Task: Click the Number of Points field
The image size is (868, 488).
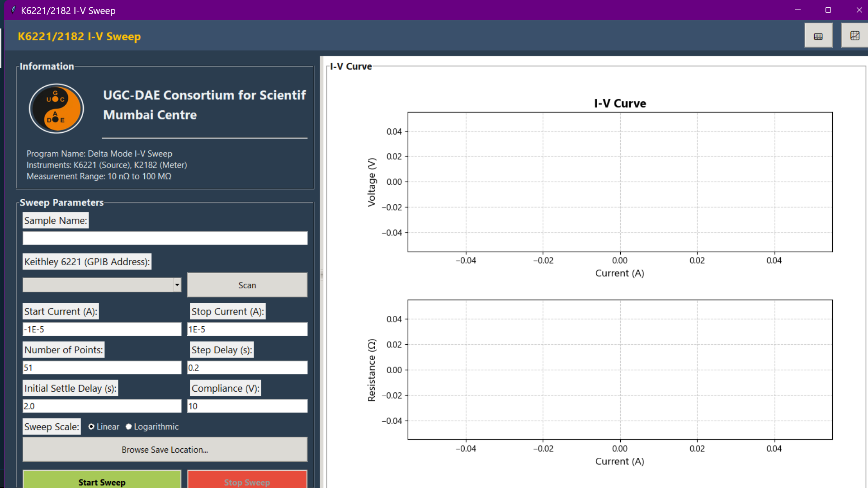Action: tap(102, 367)
